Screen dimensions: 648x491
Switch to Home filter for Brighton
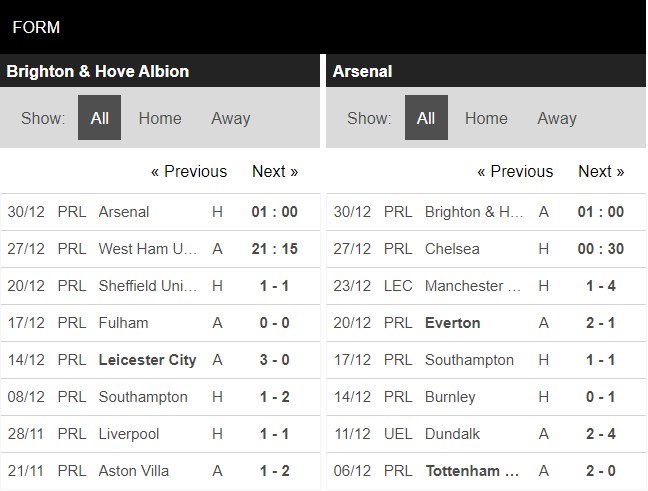pyautogui.click(x=160, y=118)
